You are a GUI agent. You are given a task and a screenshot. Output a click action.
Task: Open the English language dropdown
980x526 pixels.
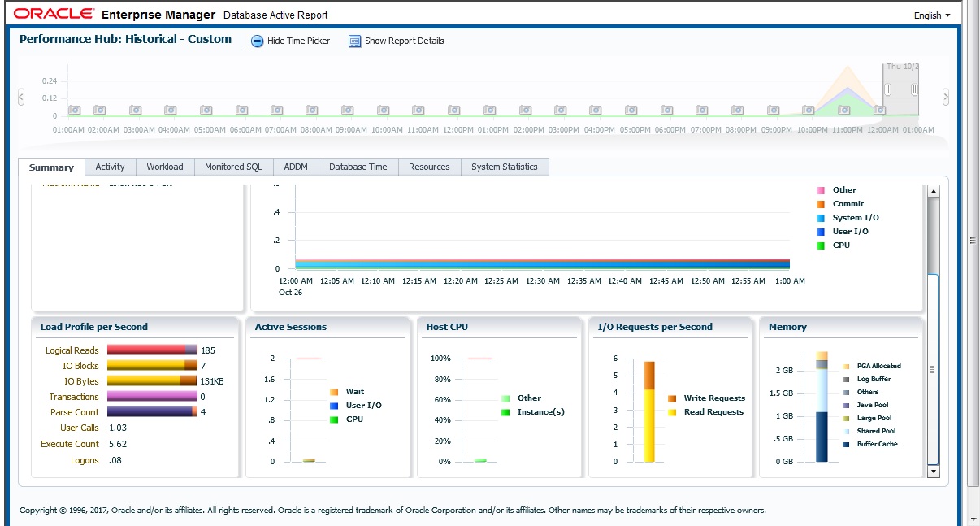click(931, 15)
